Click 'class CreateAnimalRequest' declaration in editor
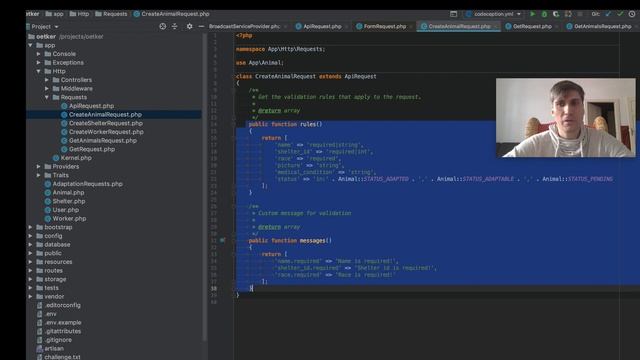Screen dimensions: 640x360 276,76
